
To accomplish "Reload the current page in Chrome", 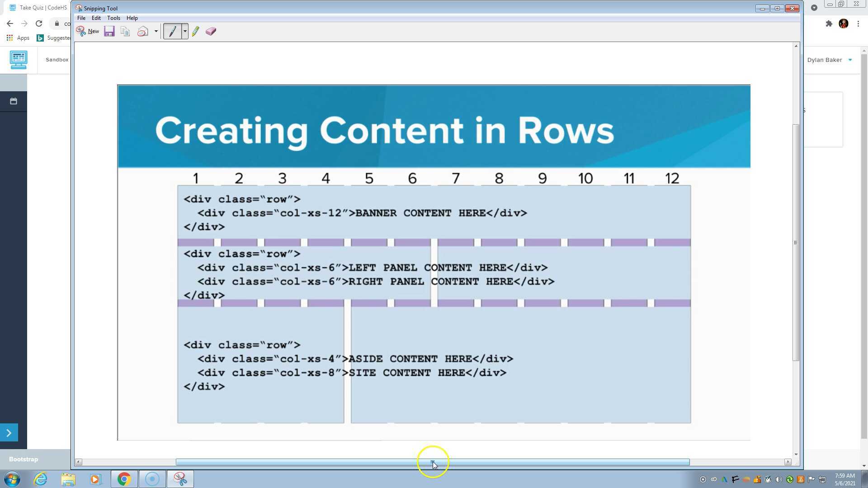I will tap(39, 23).
